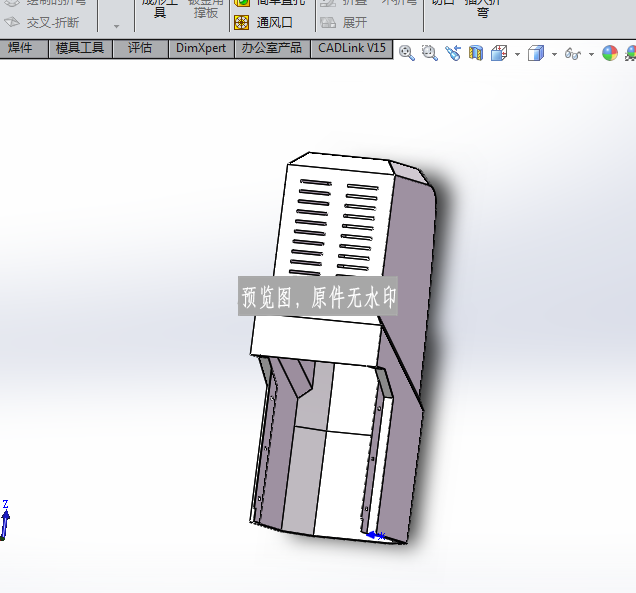
Task: Open the View Orientation dropdown arrow
Action: click(517, 54)
